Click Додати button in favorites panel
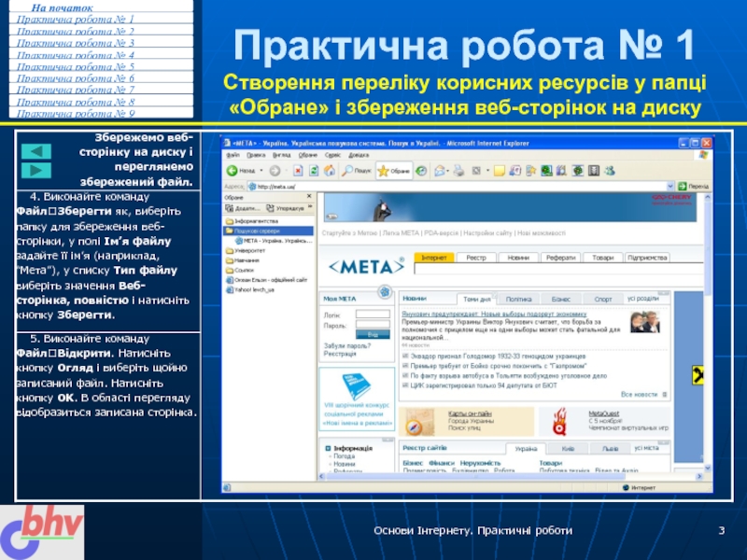Image resolution: width=747 pixels, height=560 pixels. (x=243, y=208)
